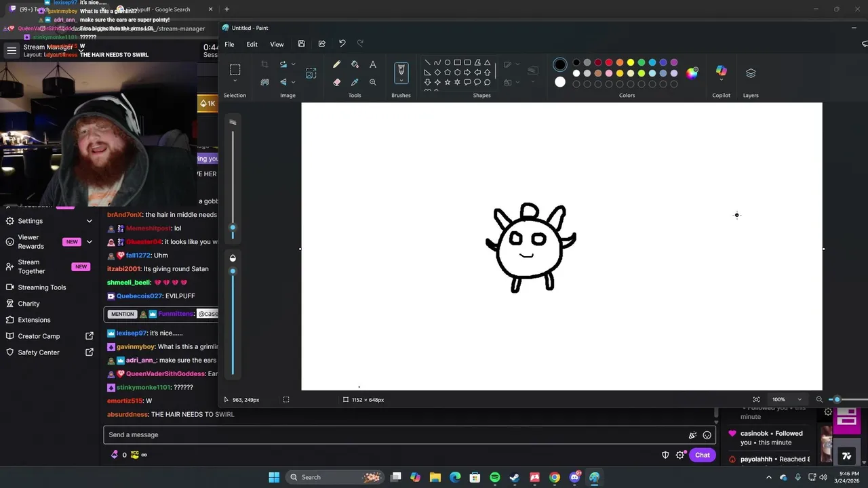Select the Line shape

click(x=427, y=62)
